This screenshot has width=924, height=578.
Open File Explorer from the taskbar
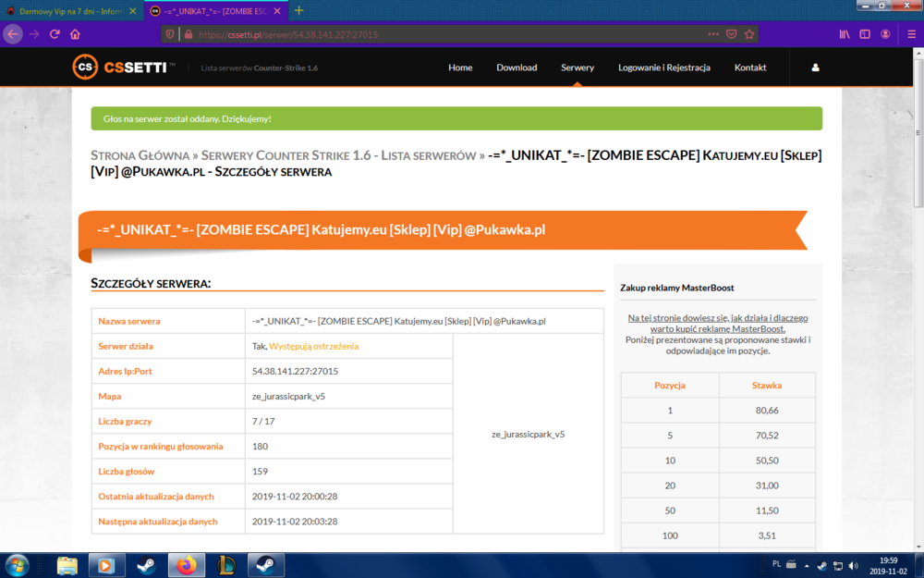click(67, 566)
